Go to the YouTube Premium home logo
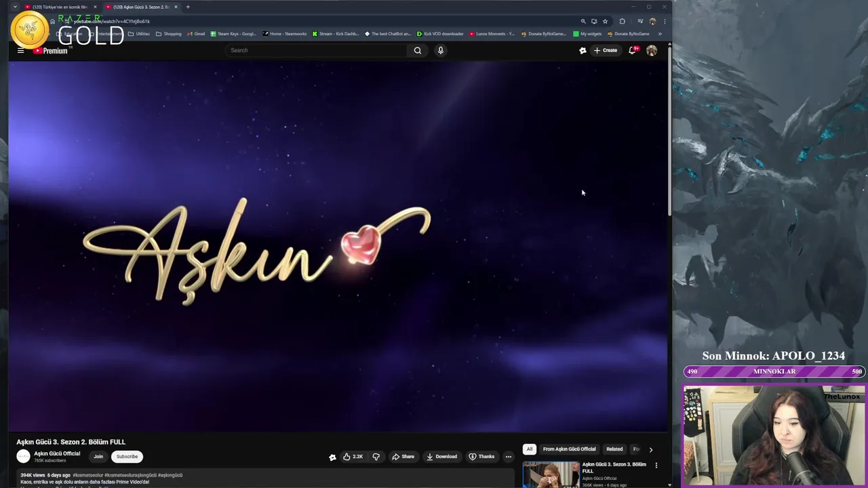The height and width of the screenshot is (488, 868). (51, 51)
